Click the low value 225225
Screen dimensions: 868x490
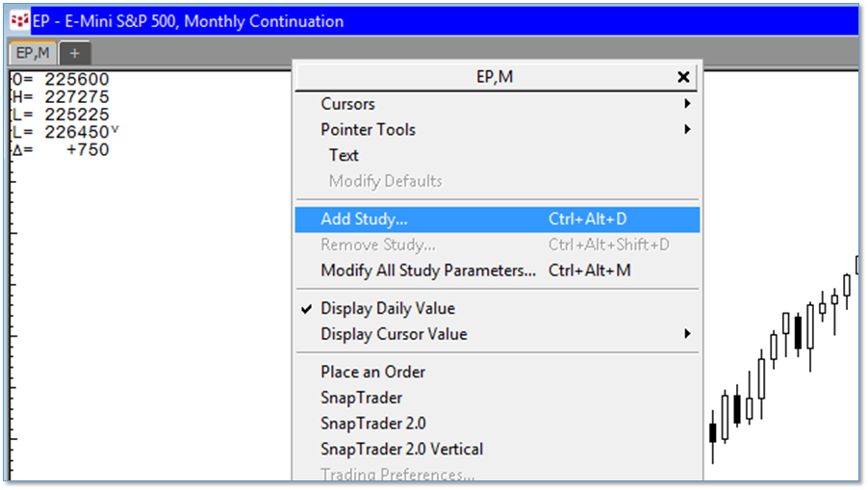[x=77, y=115]
